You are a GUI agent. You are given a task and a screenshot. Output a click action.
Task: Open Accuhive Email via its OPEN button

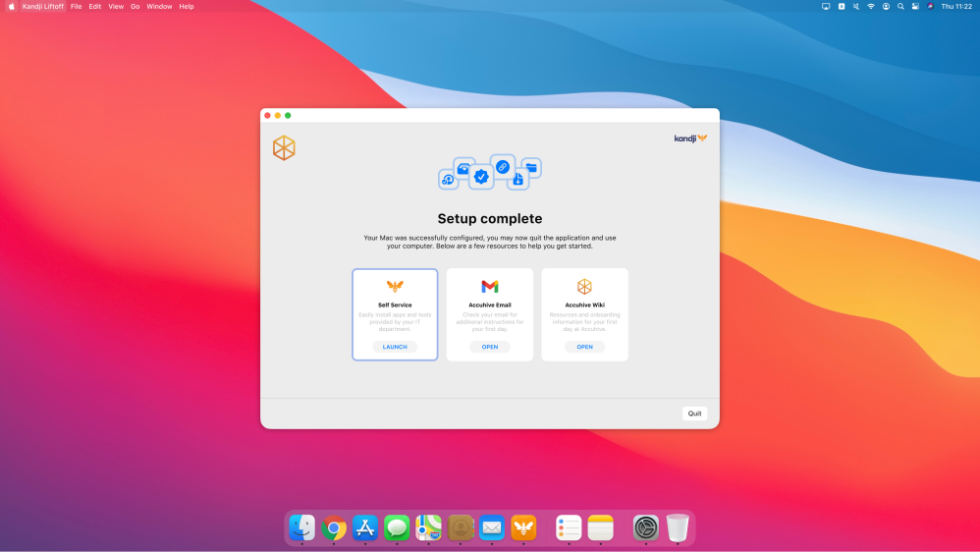[x=489, y=347]
